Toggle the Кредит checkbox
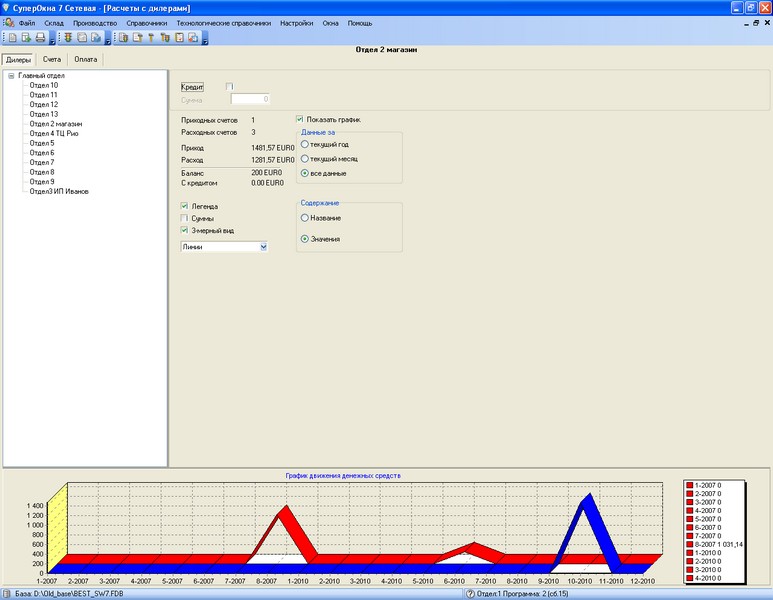This screenshot has width=773, height=600. 229,87
